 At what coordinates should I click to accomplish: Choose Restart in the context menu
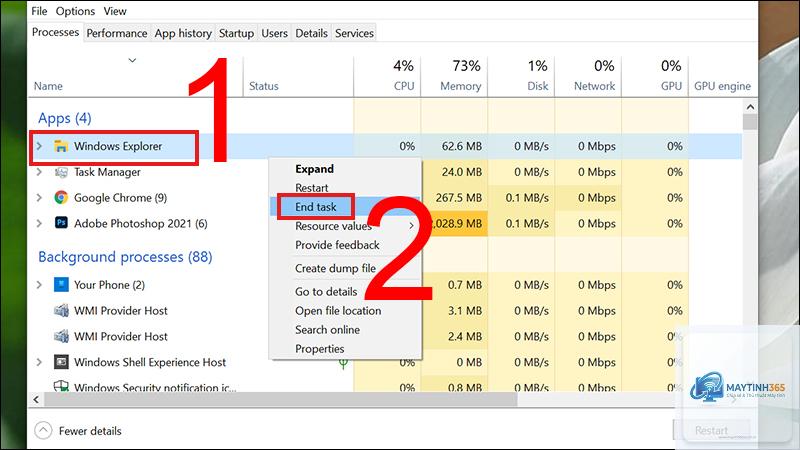pos(312,188)
